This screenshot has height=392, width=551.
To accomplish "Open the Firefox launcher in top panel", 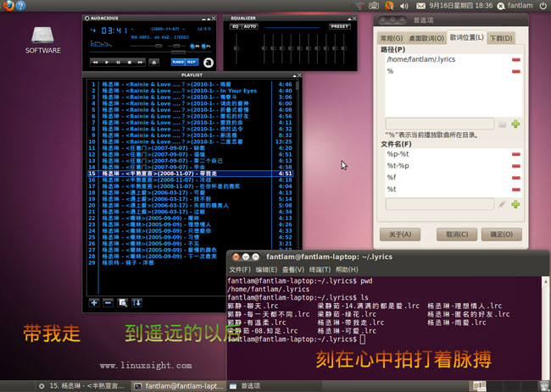I will click(x=8, y=6).
